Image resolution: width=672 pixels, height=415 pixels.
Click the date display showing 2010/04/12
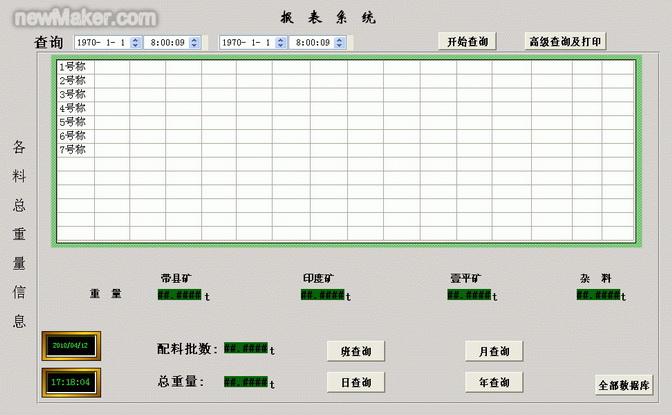pyautogui.click(x=71, y=346)
